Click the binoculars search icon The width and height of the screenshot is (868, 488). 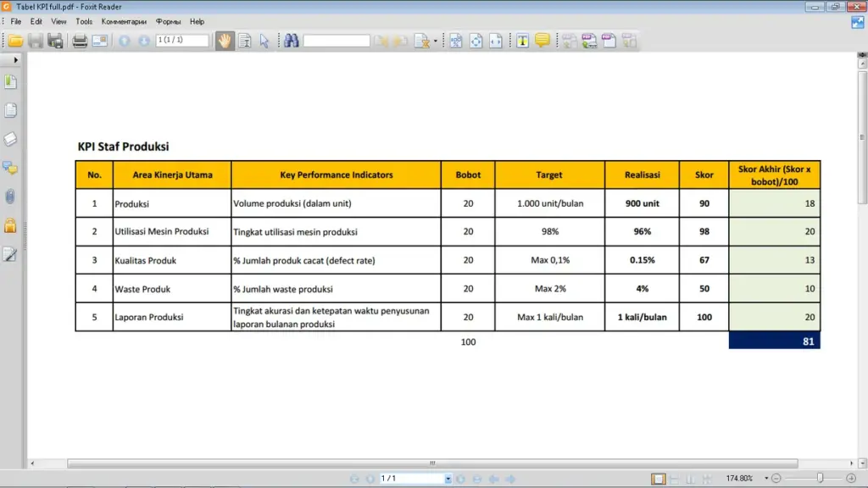click(292, 41)
